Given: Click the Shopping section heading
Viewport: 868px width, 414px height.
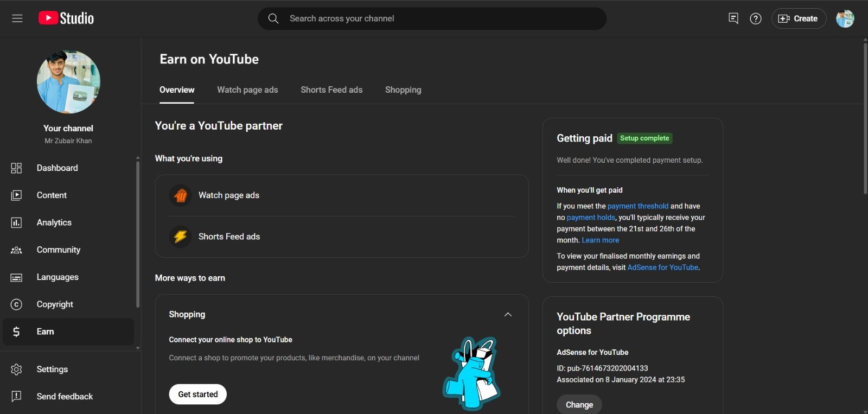Looking at the screenshot, I should (187, 315).
